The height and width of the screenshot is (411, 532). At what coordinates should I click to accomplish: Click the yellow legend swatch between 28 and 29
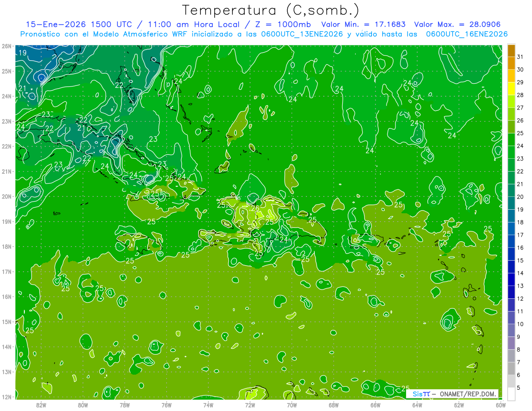click(511, 89)
